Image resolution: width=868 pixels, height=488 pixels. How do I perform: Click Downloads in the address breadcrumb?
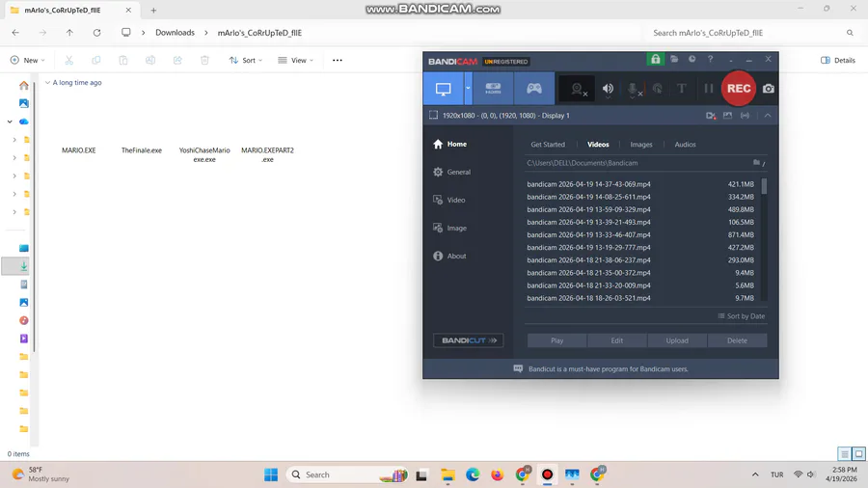[175, 33]
